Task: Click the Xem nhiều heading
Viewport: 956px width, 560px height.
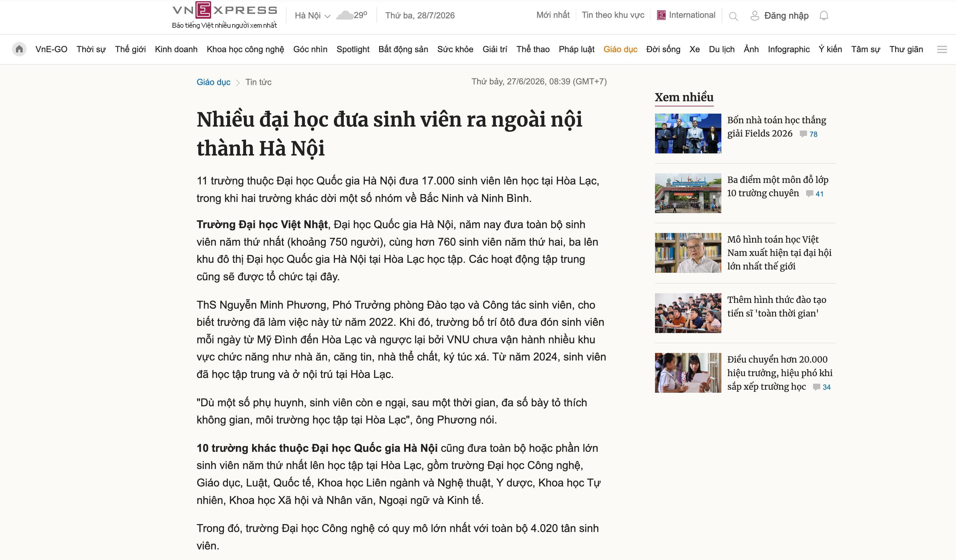Action: (x=684, y=97)
